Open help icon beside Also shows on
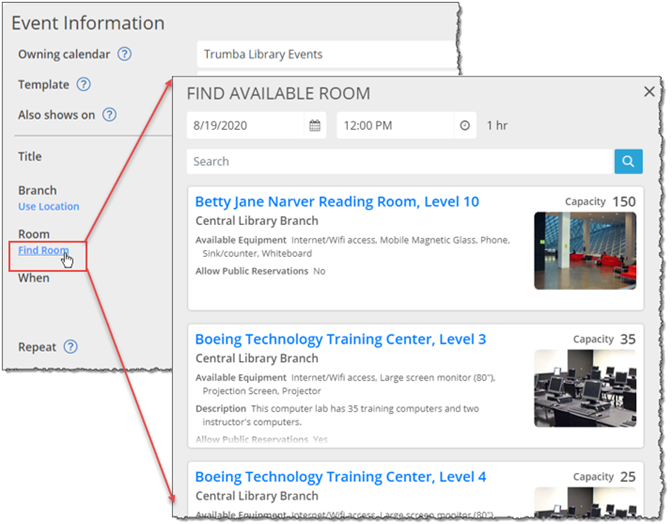672x524 pixels. [x=109, y=114]
